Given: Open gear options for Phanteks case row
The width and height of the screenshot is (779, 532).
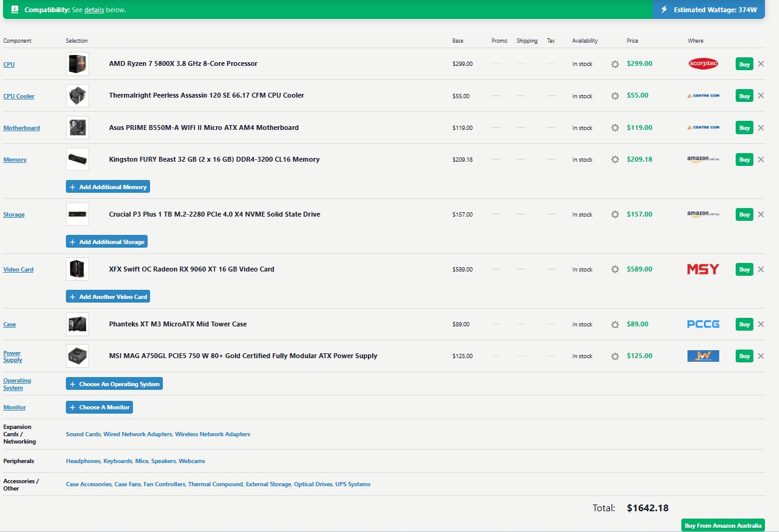Looking at the screenshot, I should [x=615, y=325].
